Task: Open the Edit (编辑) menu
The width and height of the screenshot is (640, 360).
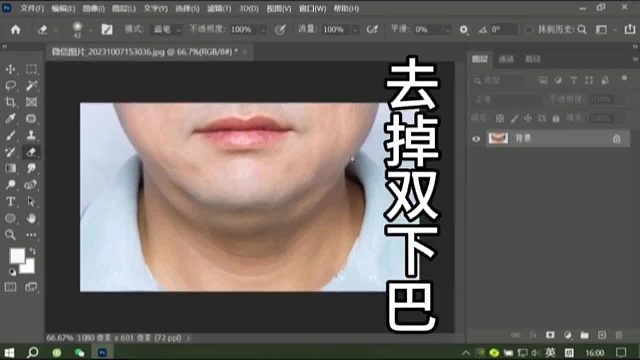Action: 63,8
